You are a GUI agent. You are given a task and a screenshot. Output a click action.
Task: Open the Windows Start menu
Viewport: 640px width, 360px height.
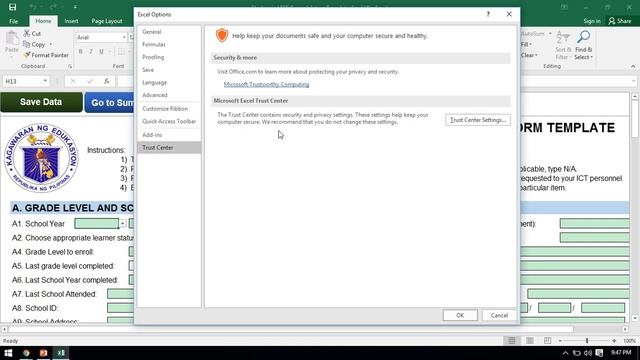(x=8, y=353)
